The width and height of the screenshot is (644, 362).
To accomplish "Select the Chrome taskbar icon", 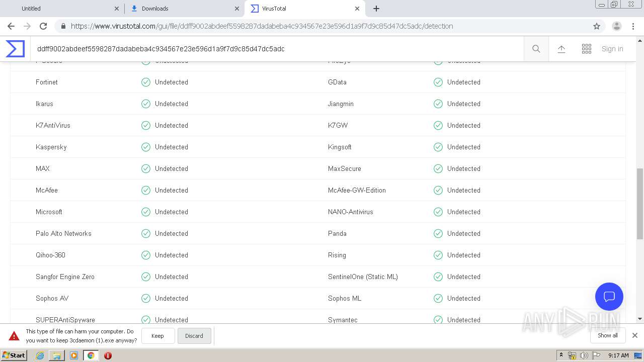I will (x=91, y=355).
